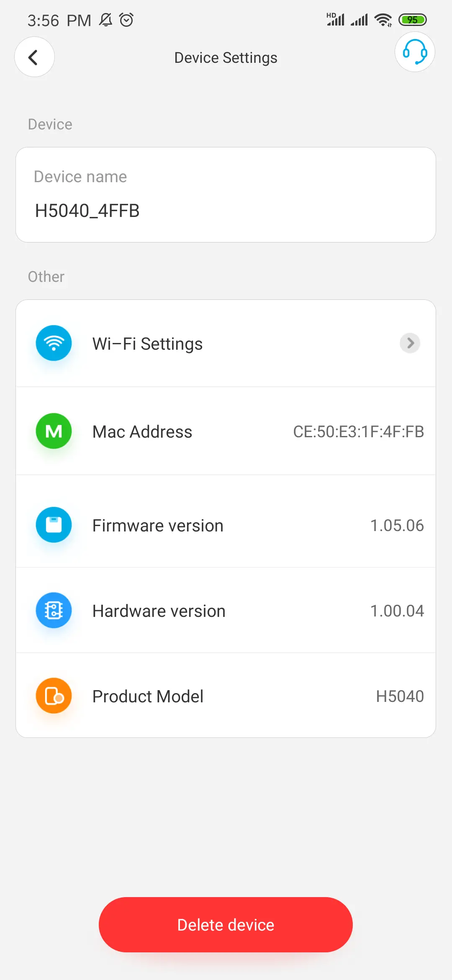452x980 pixels.
Task: Tap the orange Product Model icon
Action: (x=54, y=695)
